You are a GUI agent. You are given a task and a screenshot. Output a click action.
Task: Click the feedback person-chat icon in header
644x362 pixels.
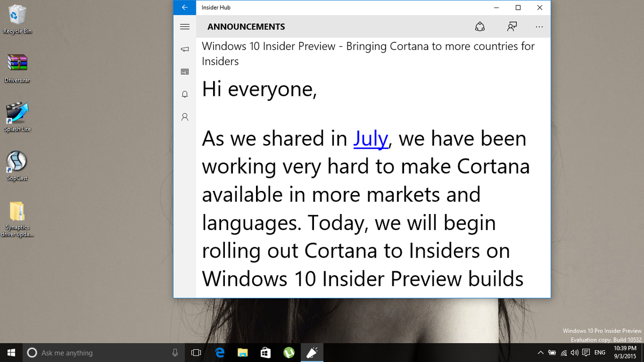[511, 27]
